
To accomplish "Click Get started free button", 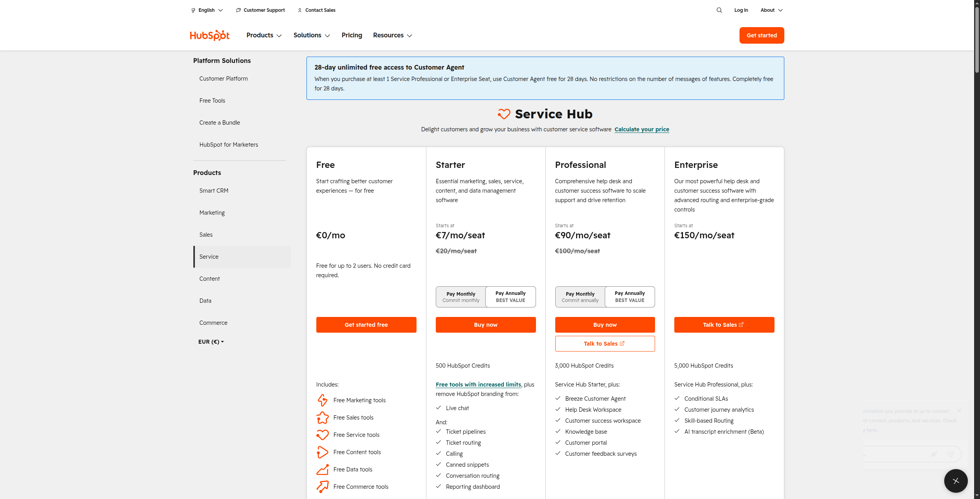I will point(366,325).
